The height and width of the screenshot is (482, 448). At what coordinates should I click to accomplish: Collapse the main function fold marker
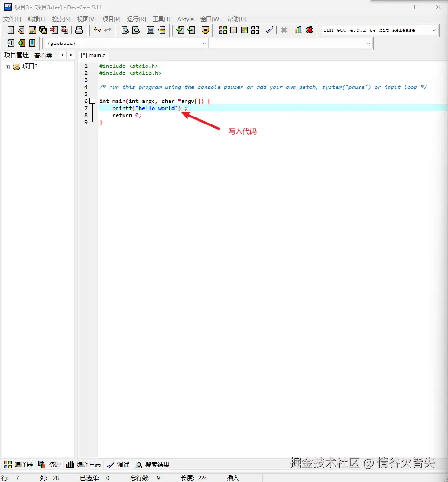(92, 101)
